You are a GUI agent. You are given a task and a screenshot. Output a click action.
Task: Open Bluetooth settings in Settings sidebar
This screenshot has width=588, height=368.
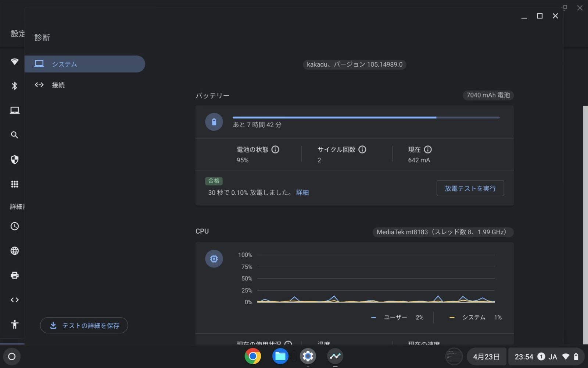coord(14,86)
